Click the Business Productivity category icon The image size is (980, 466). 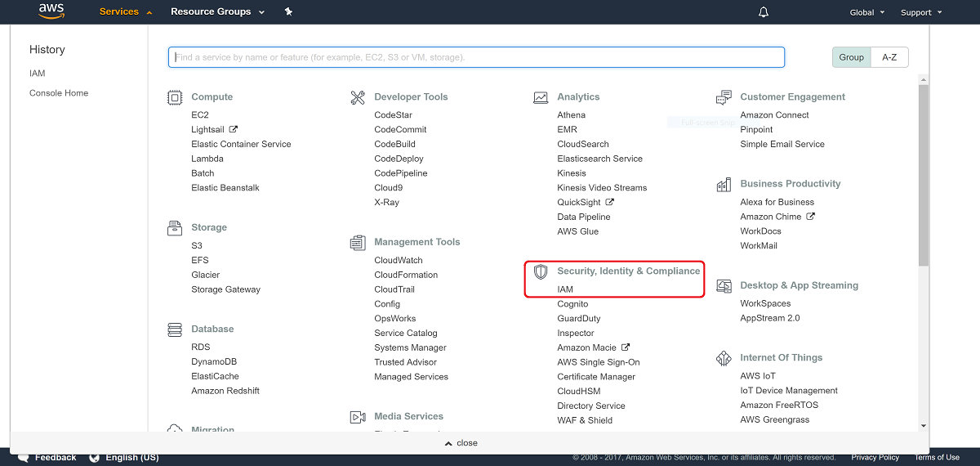724,185
